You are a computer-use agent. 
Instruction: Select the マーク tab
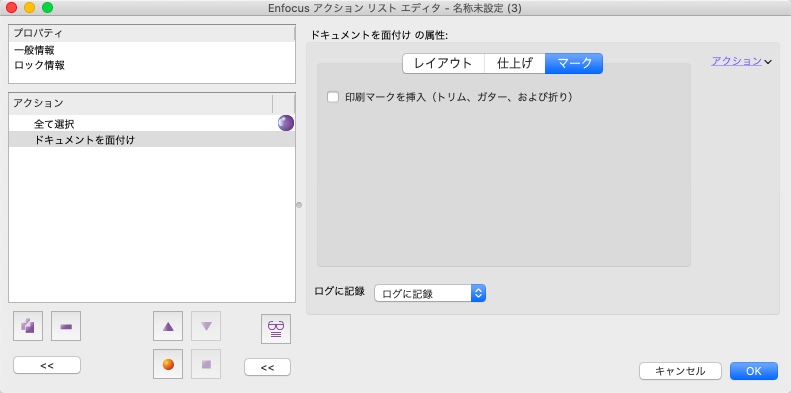tap(574, 64)
